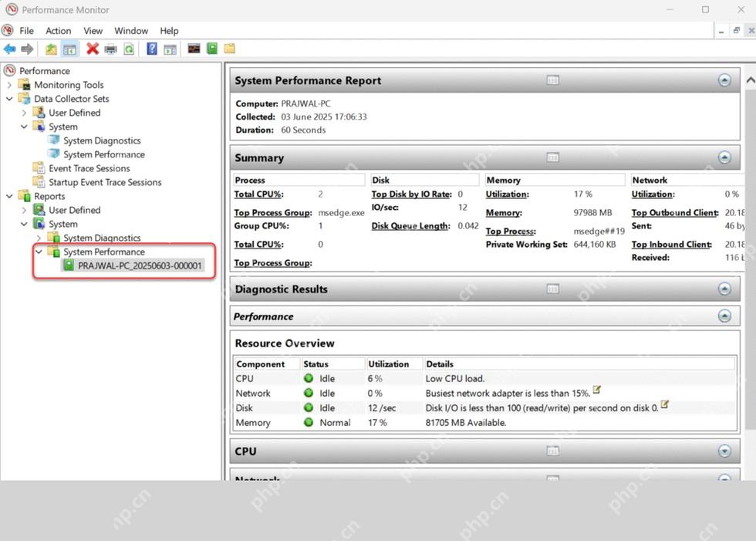Collapse the Reports tree node
Screen dimensions: 756x541
pyautogui.click(x=9, y=196)
